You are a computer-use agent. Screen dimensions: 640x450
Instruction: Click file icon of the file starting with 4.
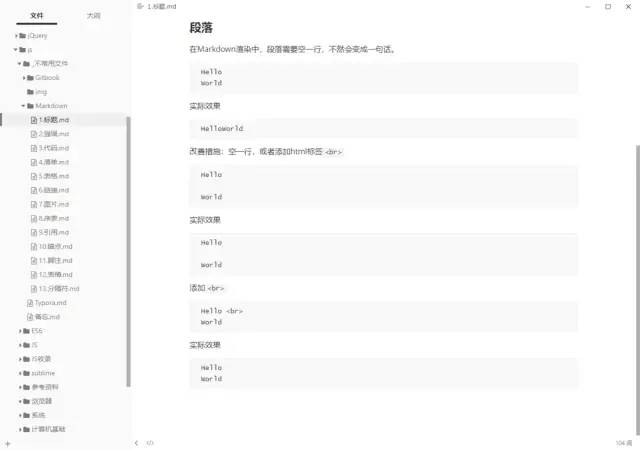[x=34, y=162]
